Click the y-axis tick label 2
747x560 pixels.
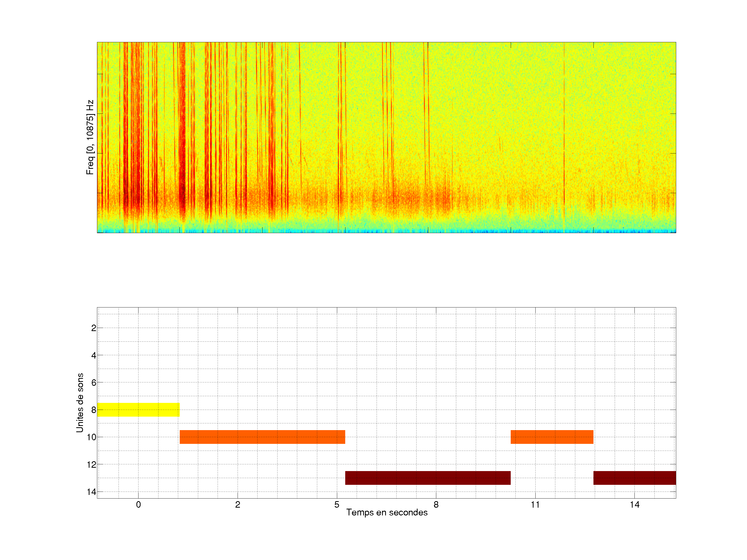(94, 328)
